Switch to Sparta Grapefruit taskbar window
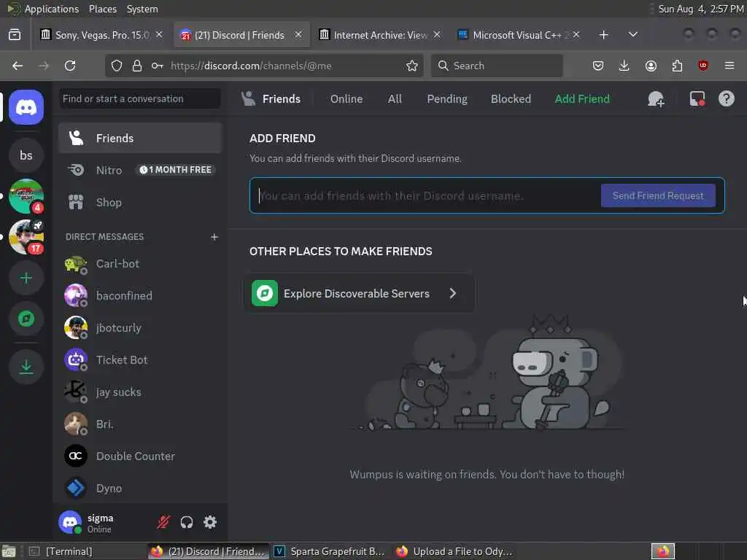This screenshot has width=747, height=560. (330, 551)
